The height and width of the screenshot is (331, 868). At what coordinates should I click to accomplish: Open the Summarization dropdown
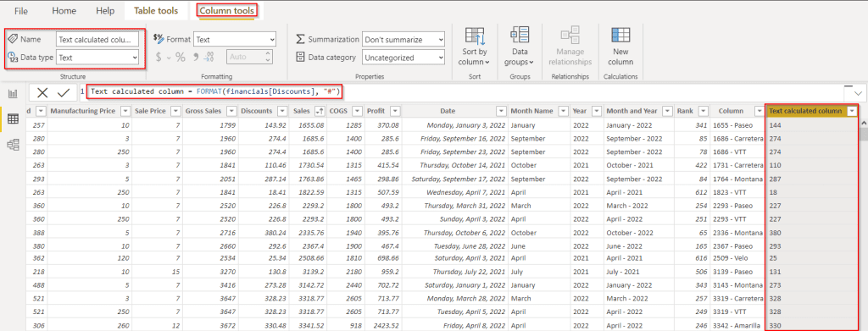[403, 40]
